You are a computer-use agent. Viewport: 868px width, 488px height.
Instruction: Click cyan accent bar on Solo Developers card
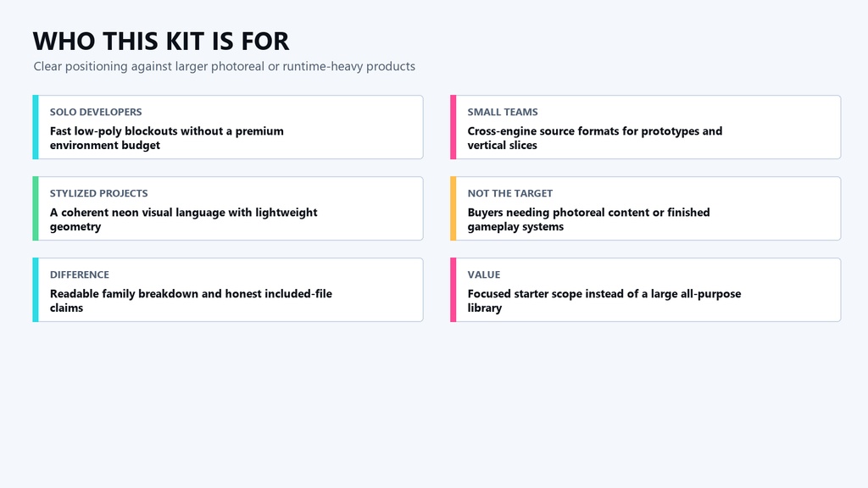point(36,127)
